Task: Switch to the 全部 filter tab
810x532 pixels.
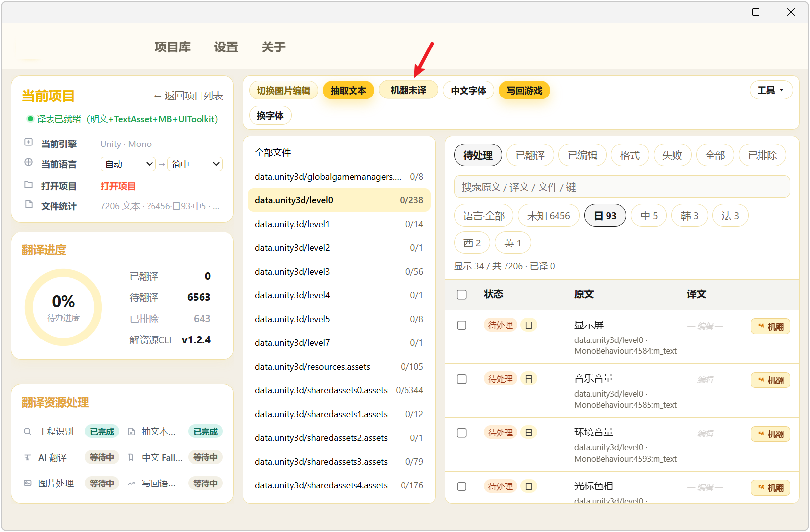Action: pyautogui.click(x=715, y=155)
